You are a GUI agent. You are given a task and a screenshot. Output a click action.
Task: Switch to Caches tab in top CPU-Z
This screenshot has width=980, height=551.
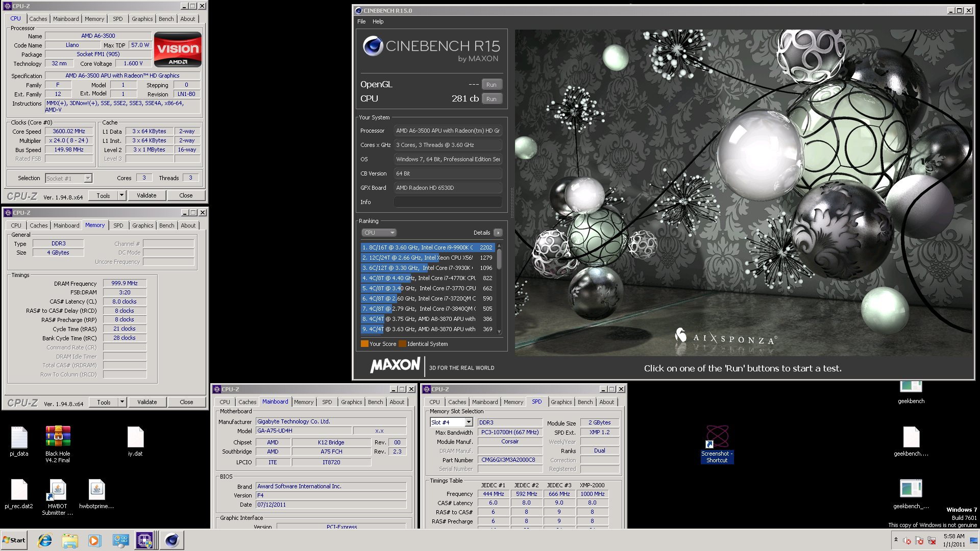pos(38,19)
